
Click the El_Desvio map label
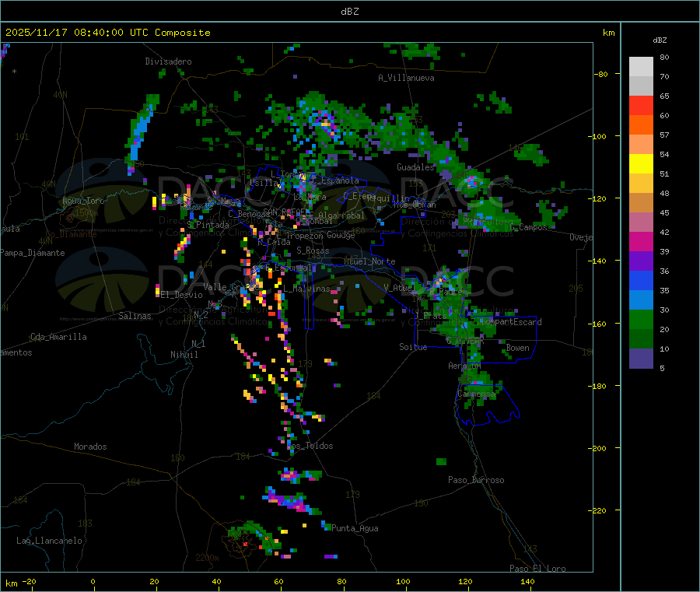coord(181,295)
